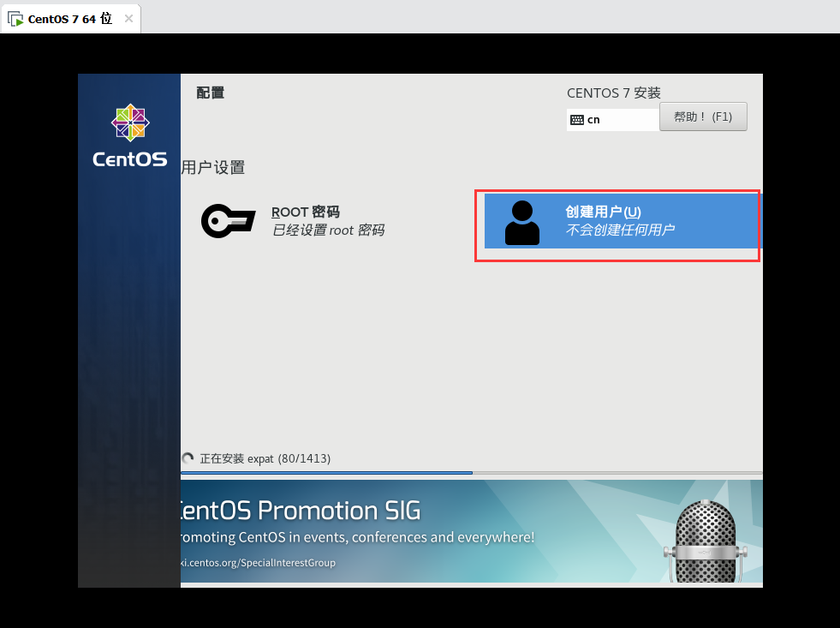Click the 已经设置 root 密码 subtitle
The image size is (840, 628).
point(329,230)
